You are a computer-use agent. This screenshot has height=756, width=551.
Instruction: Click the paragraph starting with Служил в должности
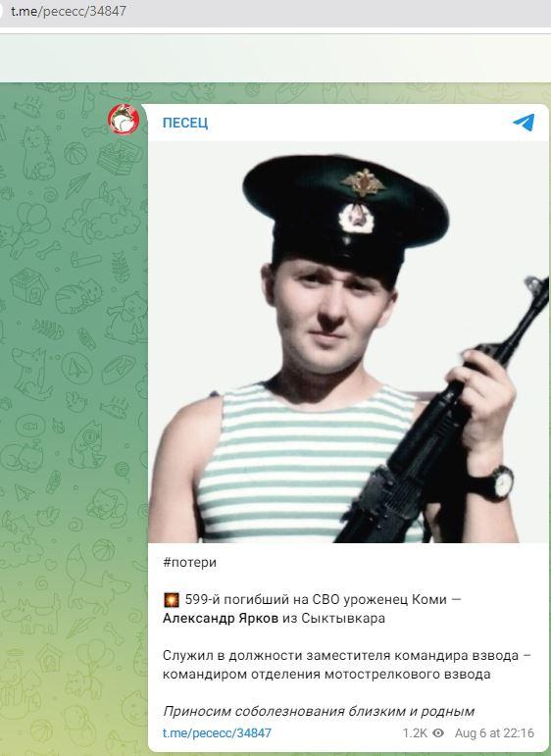[x=347, y=665]
